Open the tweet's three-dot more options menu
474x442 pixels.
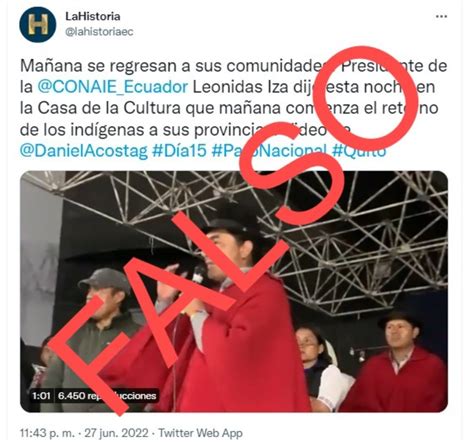pos(441,17)
